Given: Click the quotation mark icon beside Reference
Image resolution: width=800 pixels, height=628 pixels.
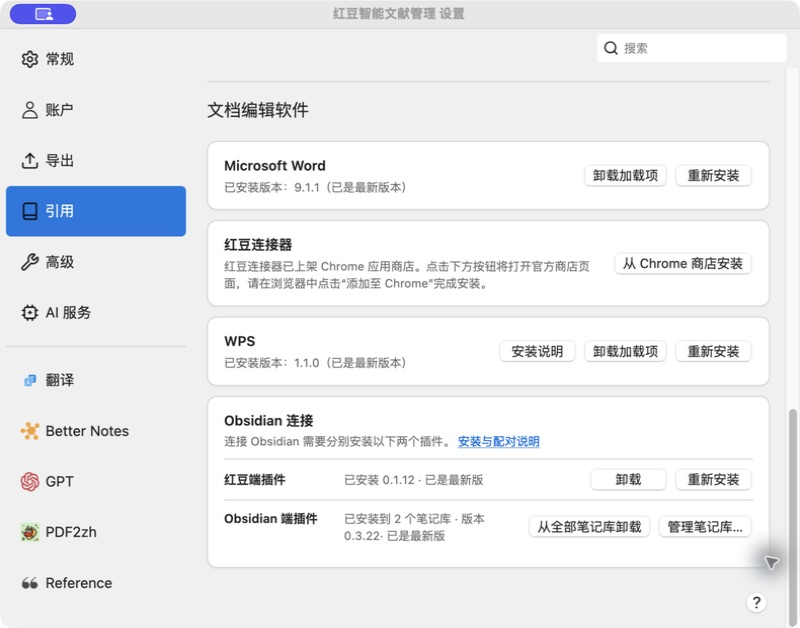Looking at the screenshot, I should tap(30, 583).
